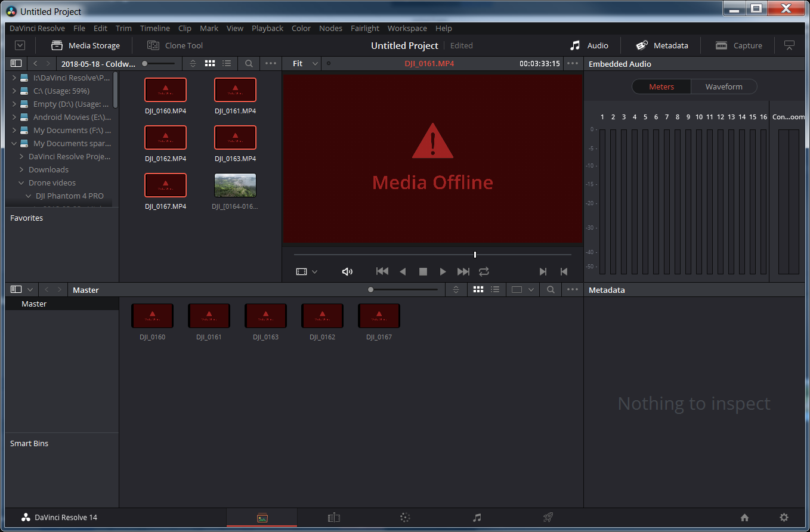The width and height of the screenshot is (810, 532).
Task: Open viewer options three-dot menu
Action: (573, 63)
